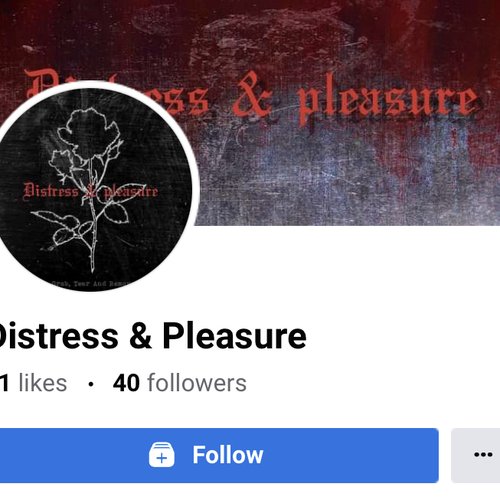Click the Distress & Pleasure page name
500x500 pixels.
tap(152, 336)
